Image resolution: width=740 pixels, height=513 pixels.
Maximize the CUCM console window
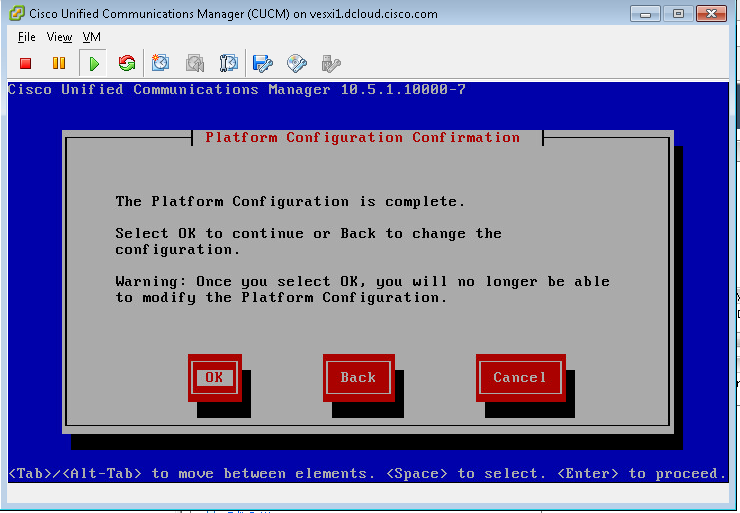[x=678, y=14]
